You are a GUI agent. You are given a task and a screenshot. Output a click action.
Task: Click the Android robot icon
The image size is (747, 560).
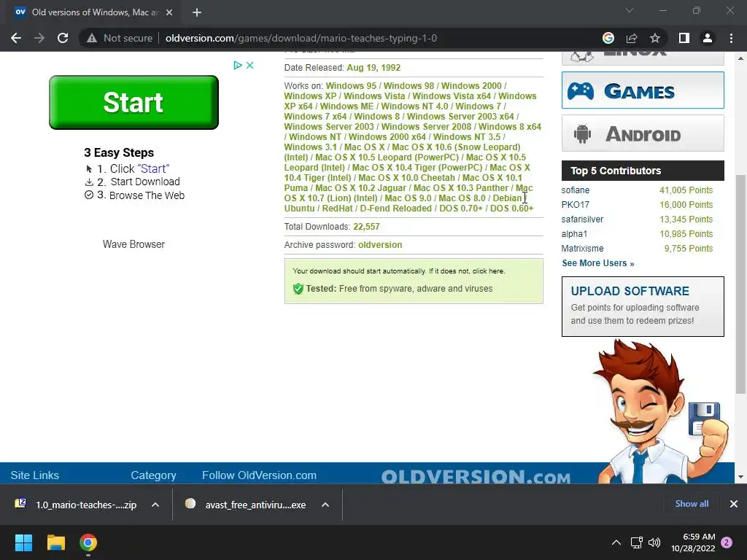coord(582,134)
